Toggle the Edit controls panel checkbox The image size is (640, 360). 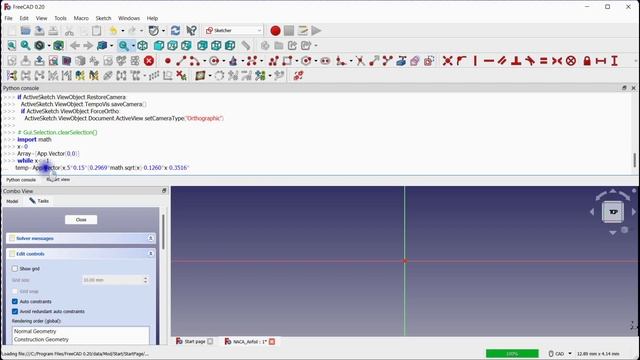pyautogui.click(x=12, y=253)
